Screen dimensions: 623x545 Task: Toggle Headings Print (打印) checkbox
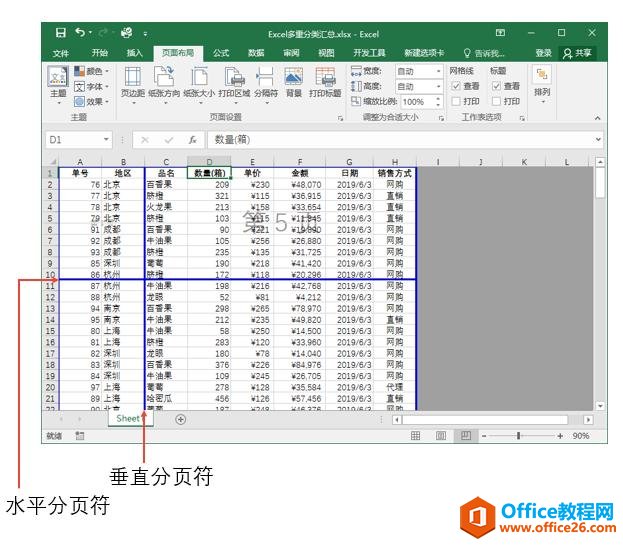click(496, 101)
